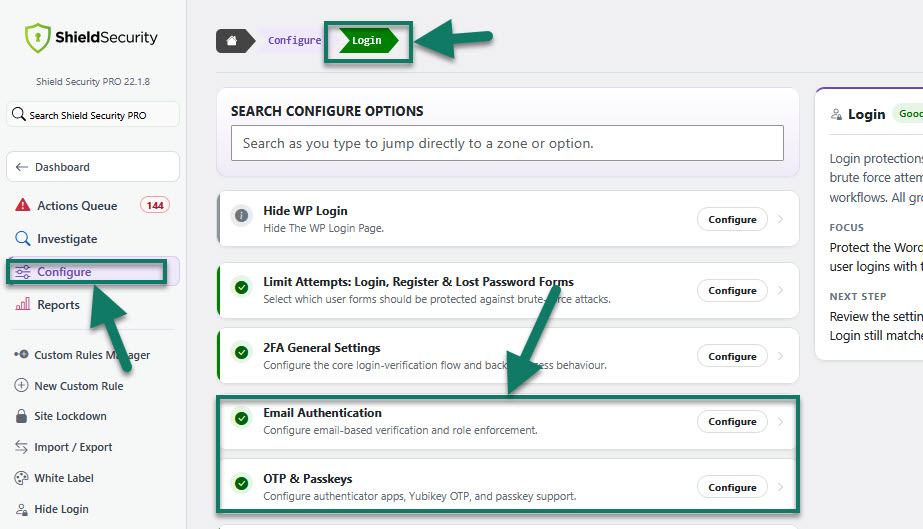Click the Shield Security PRO 22.1.8 version text

(x=93, y=81)
